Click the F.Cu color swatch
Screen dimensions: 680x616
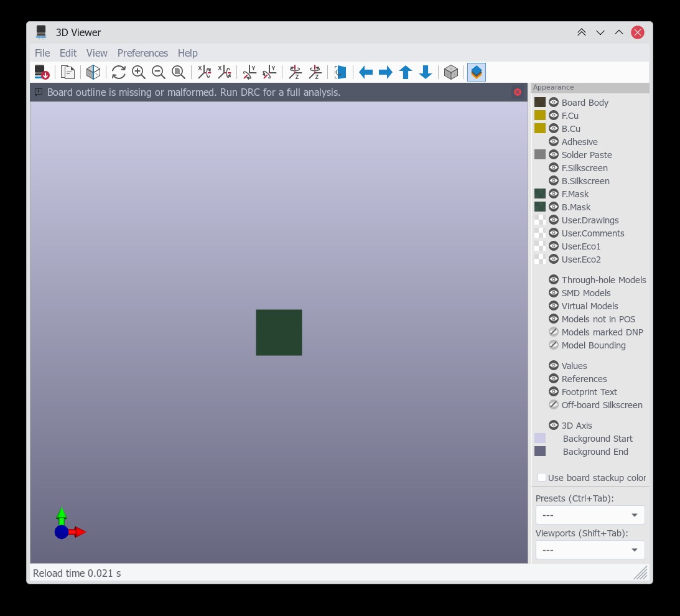click(x=540, y=115)
